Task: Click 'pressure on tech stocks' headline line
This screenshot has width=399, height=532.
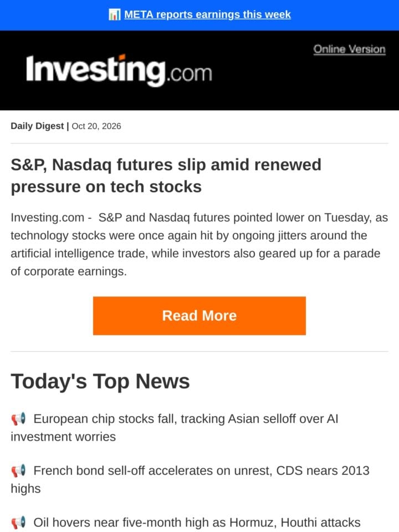Action: point(106,187)
